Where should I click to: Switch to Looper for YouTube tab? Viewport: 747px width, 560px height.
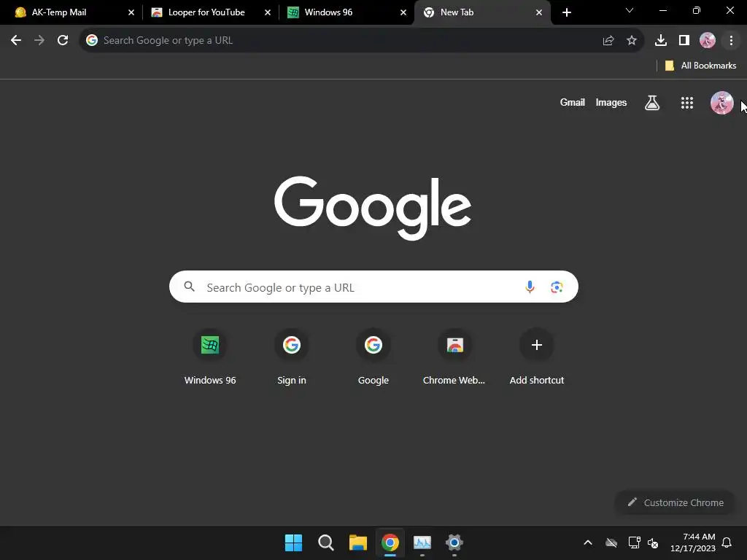point(206,12)
